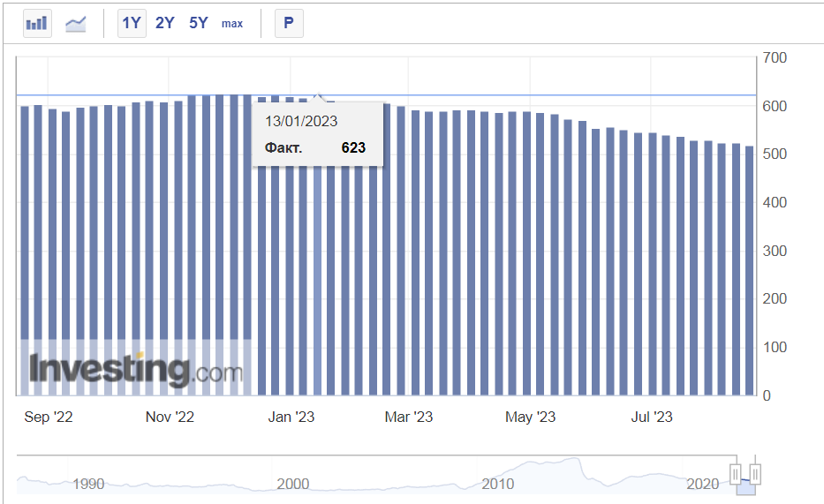The width and height of the screenshot is (824, 504).
Task: Select the 5Y time range
Action: coord(198,23)
